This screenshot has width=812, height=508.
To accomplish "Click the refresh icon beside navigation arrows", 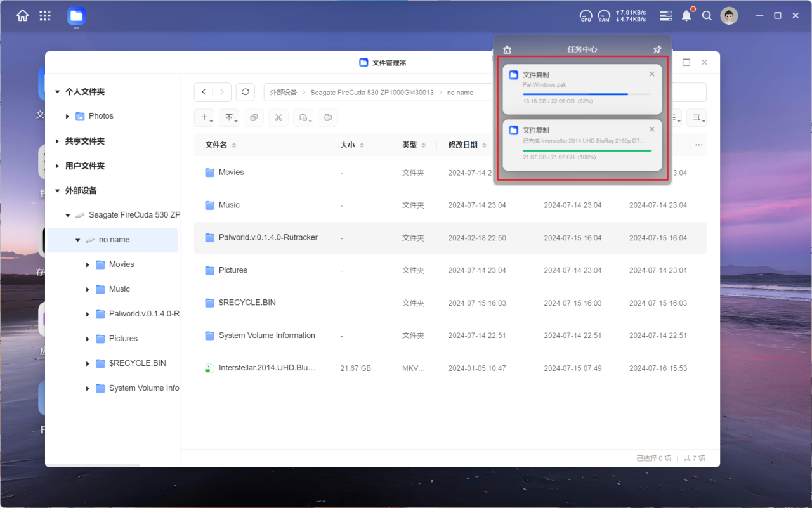I will (246, 92).
